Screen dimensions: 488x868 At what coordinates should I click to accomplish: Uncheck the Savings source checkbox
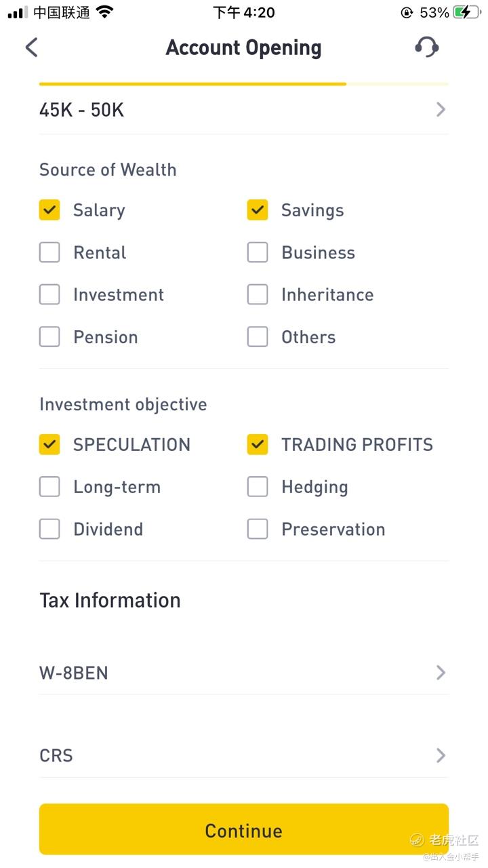pyautogui.click(x=258, y=210)
